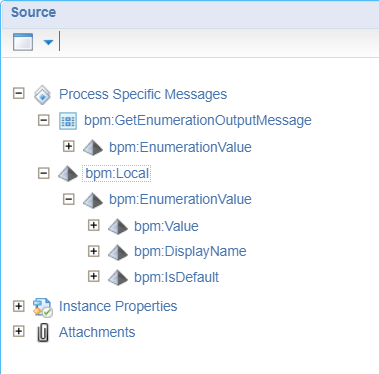Select the Attachments label
379x374 pixels.
click(x=97, y=332)
